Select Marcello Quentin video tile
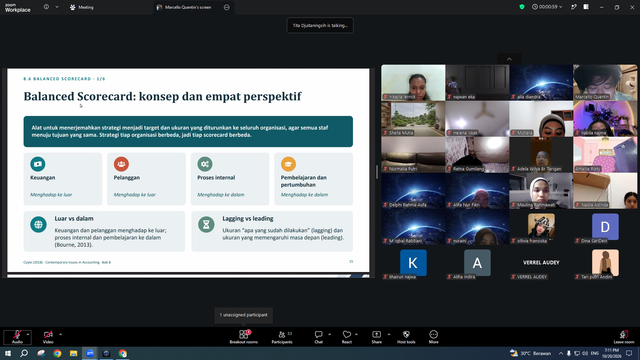 tap(605, 82)
